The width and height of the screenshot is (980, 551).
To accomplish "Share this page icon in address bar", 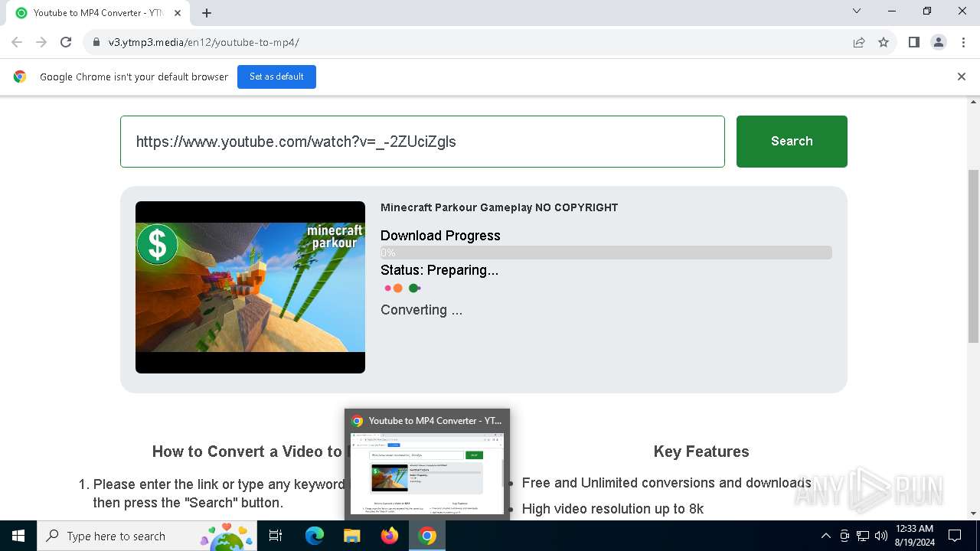I will [x=859, y=42].
